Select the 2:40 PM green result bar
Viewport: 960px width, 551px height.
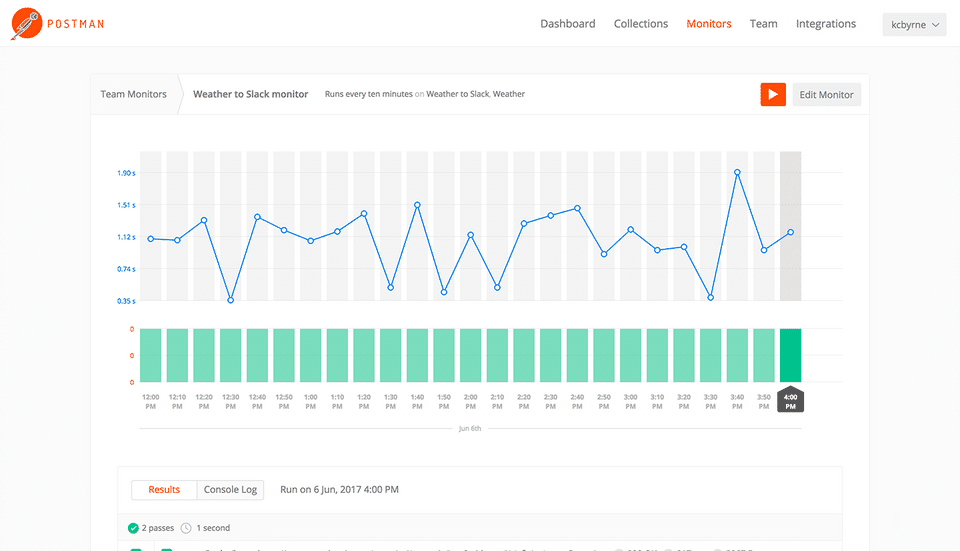[x=577, y=355]
